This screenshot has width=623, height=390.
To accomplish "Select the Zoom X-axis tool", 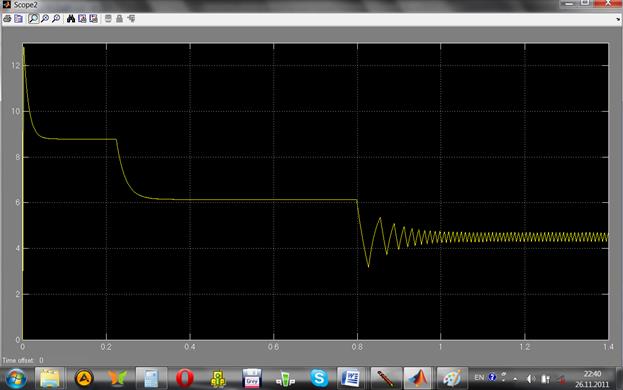I will (45, 19).
